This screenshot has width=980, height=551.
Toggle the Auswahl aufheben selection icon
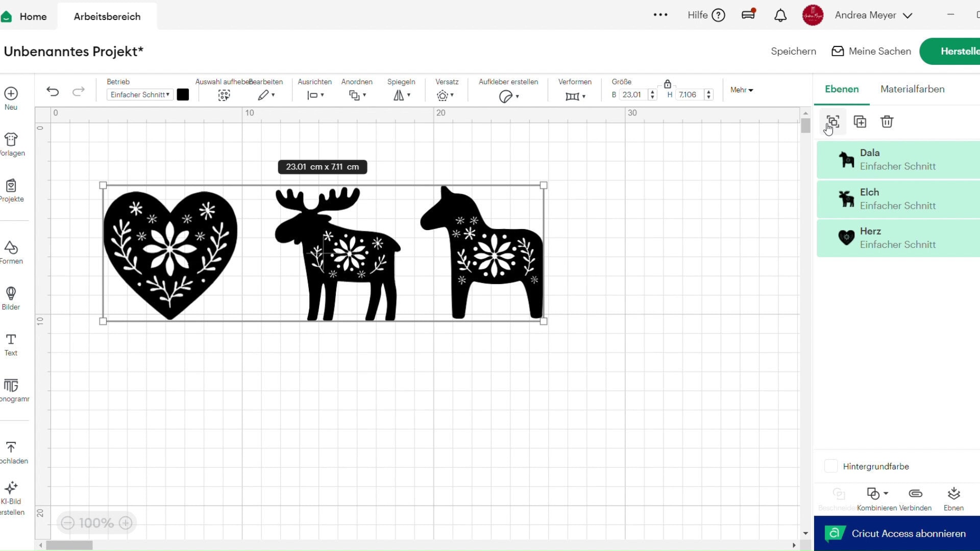tap(223, 95)
